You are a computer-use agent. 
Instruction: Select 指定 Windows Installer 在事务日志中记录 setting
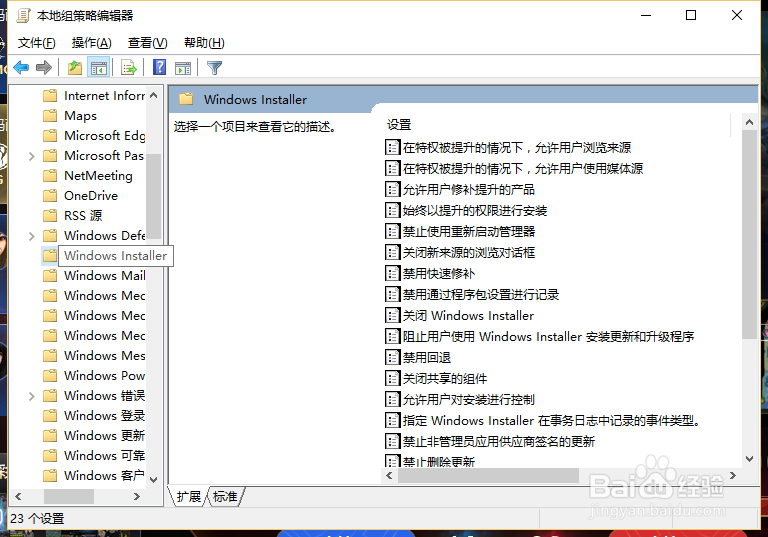[x=543, y=421]
